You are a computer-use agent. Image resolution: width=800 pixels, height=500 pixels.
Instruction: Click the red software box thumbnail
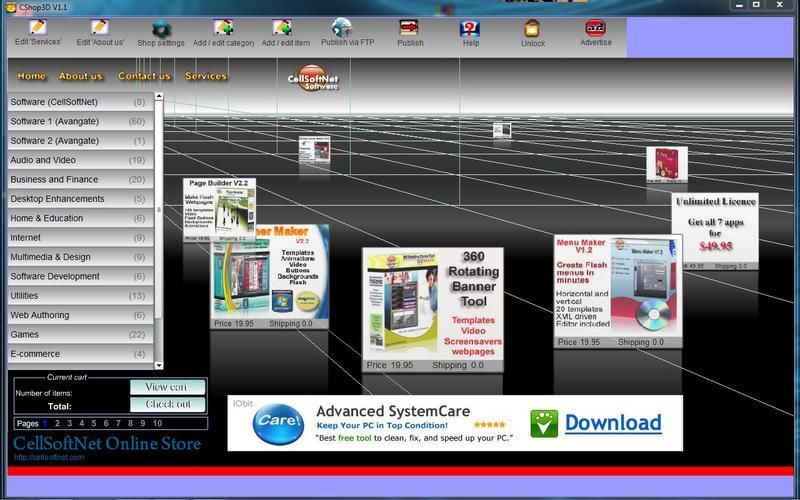pyautogui.click(x=667, y=164)
